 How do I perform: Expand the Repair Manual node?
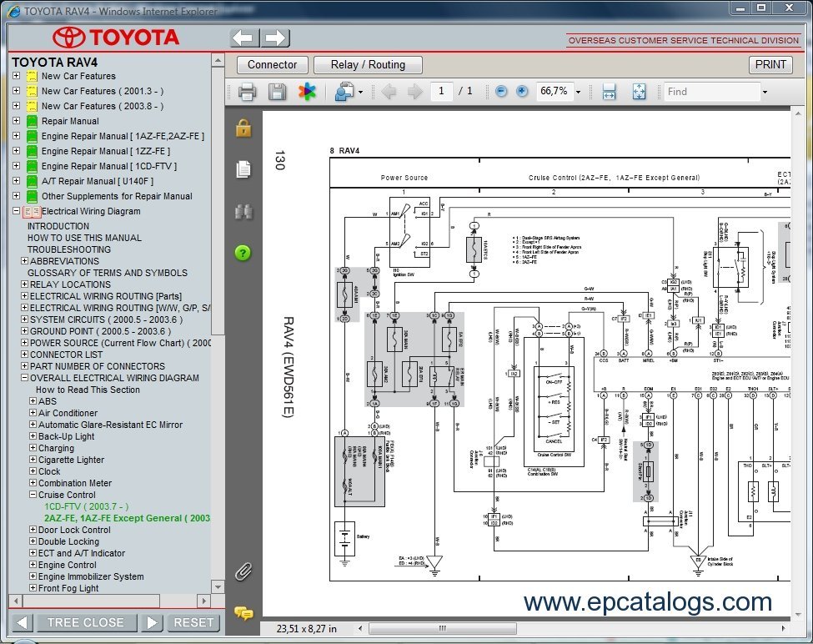pyautogui.click(x=16, y=121)
